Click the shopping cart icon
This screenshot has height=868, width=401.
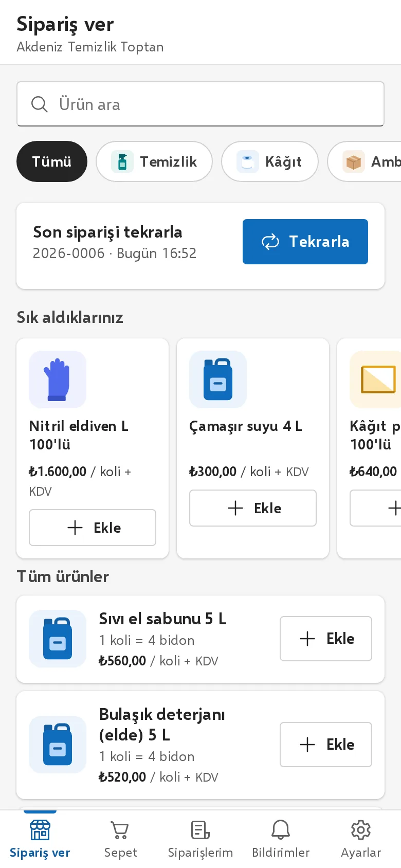[x=120, y=829]
